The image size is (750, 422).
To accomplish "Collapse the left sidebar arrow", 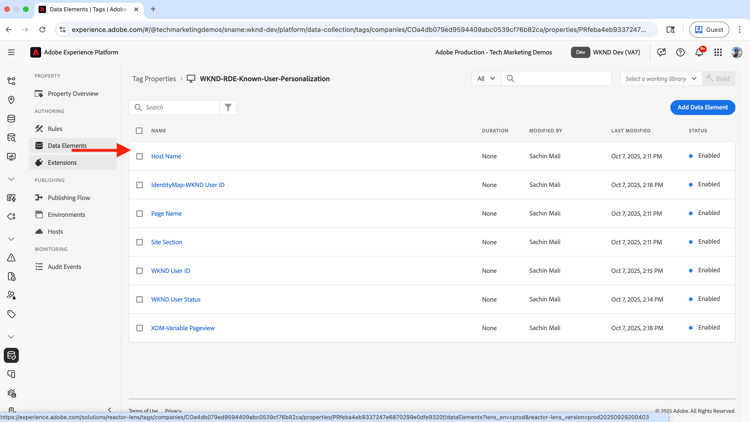I will [x=110, y=410].
